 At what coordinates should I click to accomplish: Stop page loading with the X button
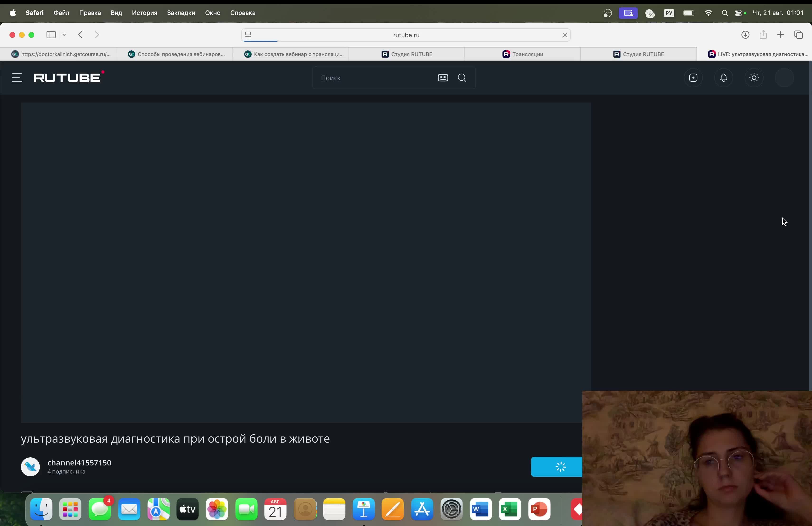(565, 35)
